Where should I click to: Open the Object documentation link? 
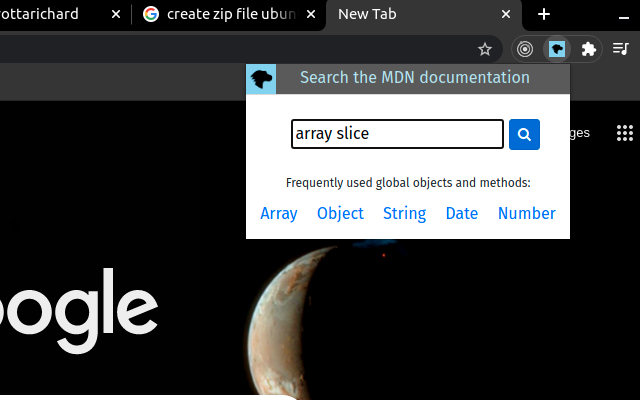click(340, 213)
